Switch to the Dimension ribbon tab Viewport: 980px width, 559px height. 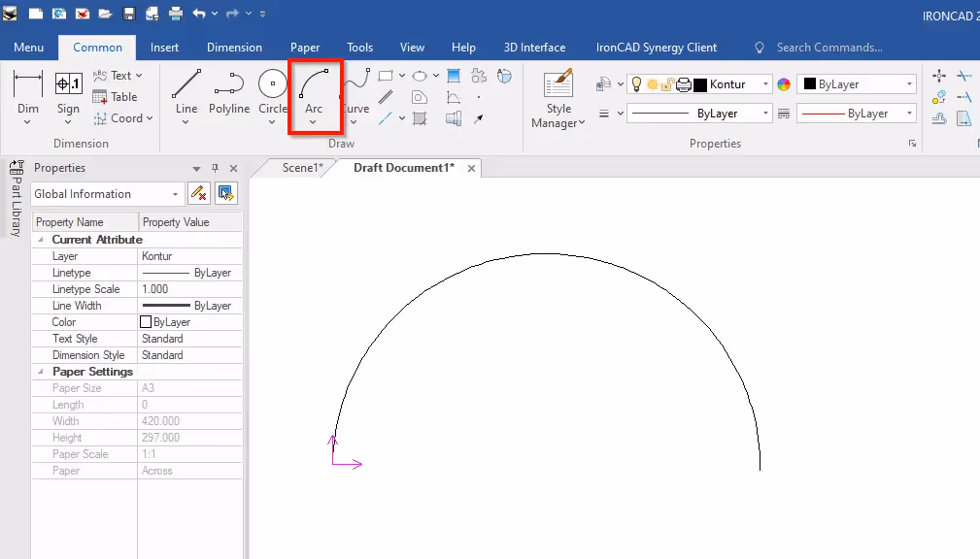point(234,48)
